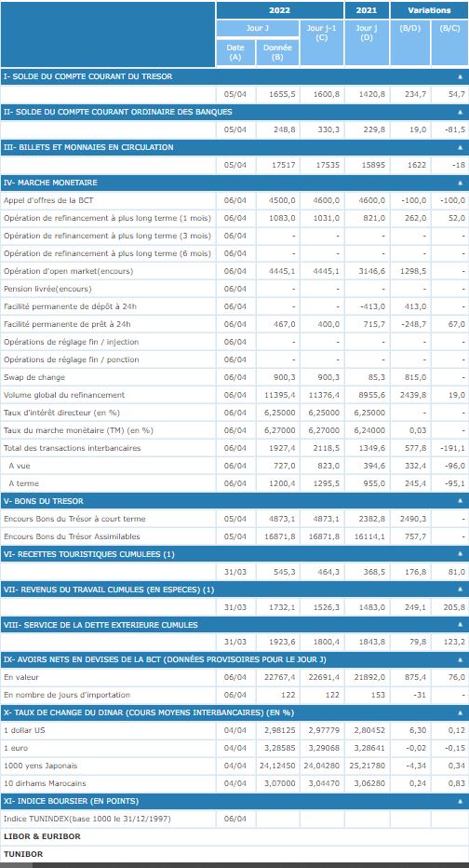Image resolution: width=469 pixels, height=868 pixels.
Task: Select the 1 dollar US exchange rate row
Action: 234,730
